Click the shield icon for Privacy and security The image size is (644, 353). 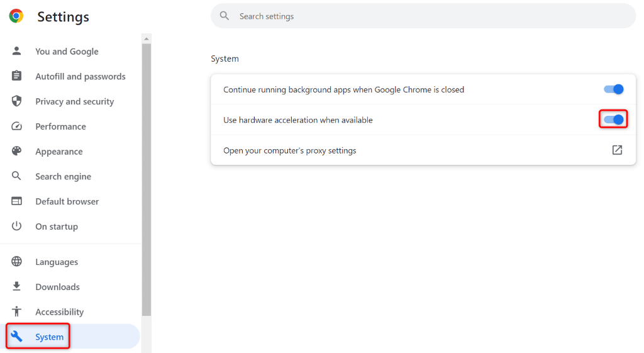[x=16, y=101]
